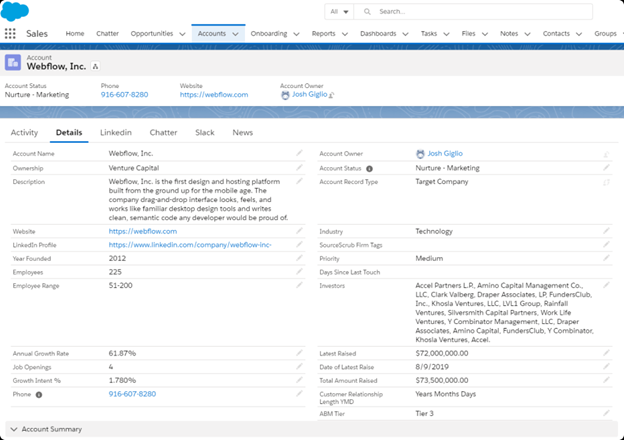This screenshot has width=624, height=440.
Task: Click owner avatar in header Account Owner field
Action: tap(285, 95)
